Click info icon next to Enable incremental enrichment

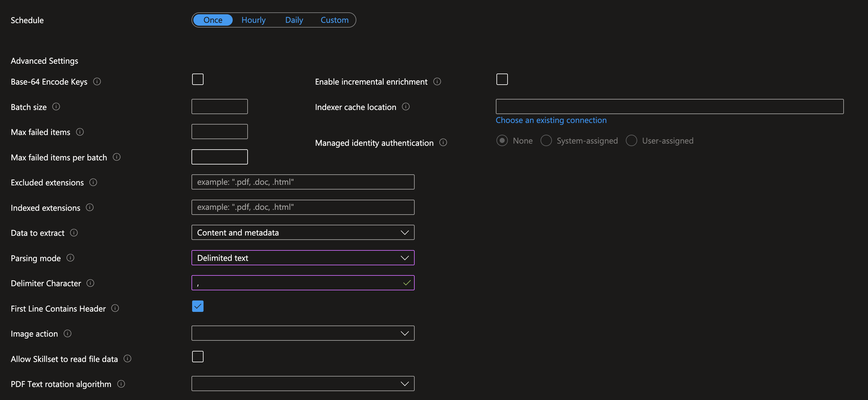[437, 81]
